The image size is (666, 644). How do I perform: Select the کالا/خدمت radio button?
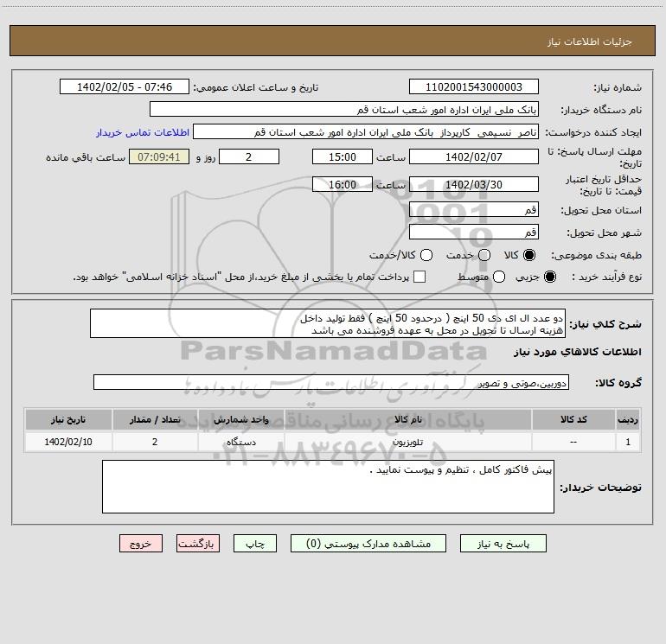(x=426, y=255)
